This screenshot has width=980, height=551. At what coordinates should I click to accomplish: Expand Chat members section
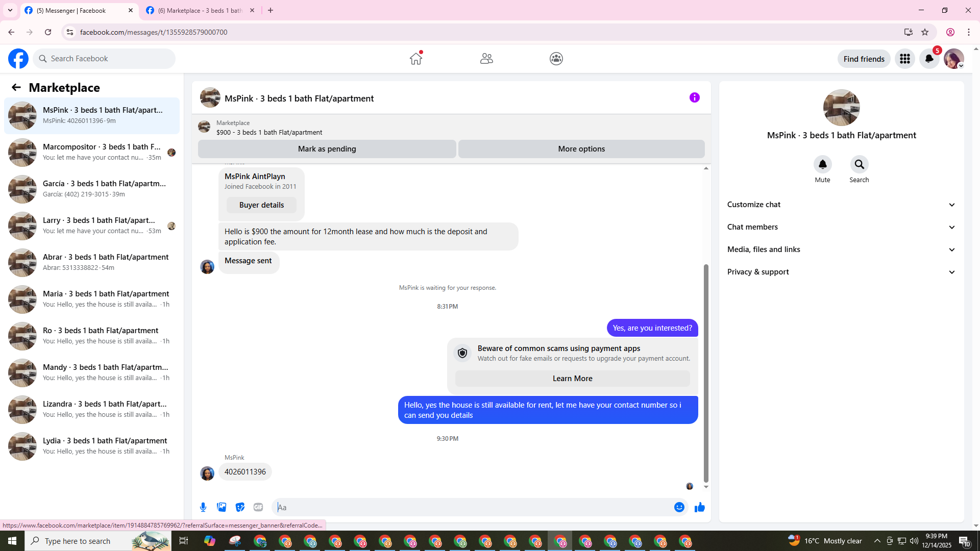click(x=841, y=227)
